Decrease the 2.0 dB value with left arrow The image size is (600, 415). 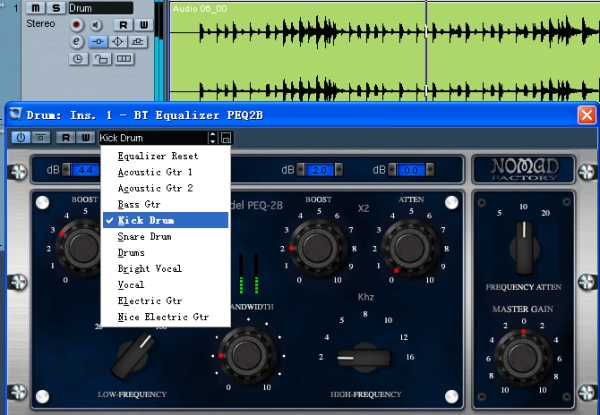[301, 170]
